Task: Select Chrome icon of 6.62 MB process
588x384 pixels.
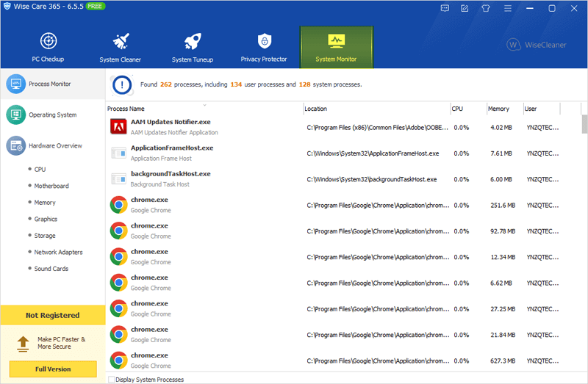Action: coord(118,283)
